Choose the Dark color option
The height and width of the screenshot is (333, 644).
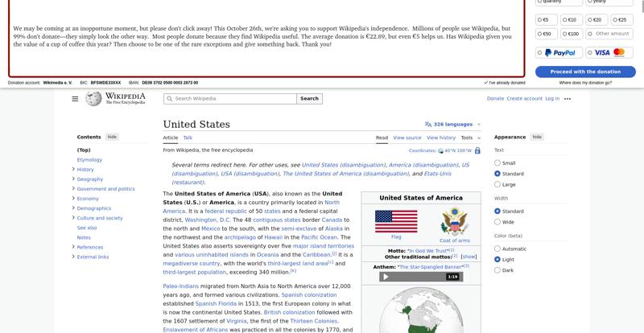click(497, 270)
